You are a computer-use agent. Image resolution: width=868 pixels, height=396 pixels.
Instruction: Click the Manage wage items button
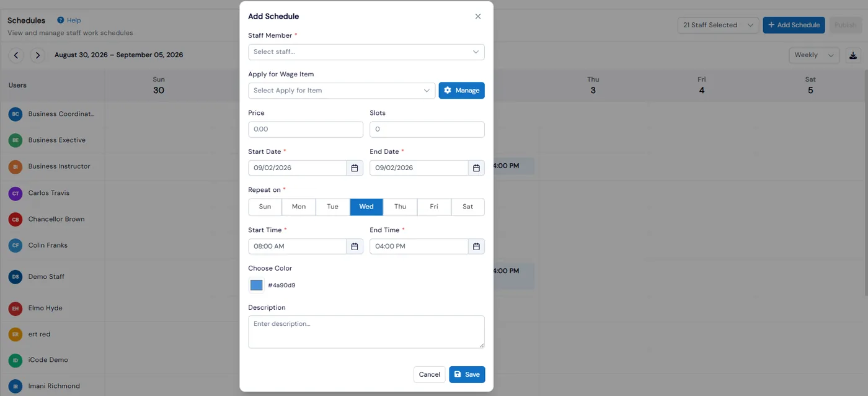462,91
